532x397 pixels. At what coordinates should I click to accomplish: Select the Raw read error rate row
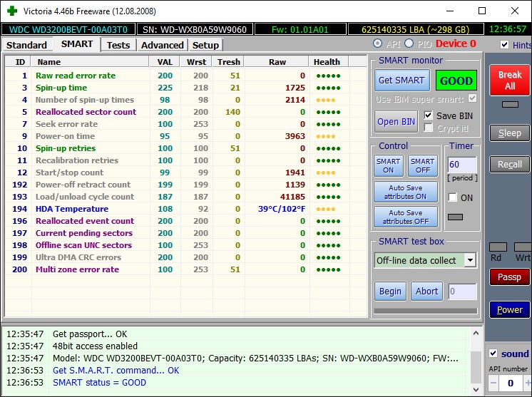[x=186, y=76]
